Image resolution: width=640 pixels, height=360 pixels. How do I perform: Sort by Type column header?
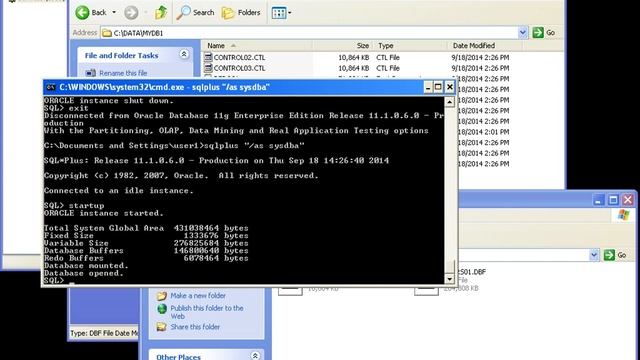(x=410, y=46)
